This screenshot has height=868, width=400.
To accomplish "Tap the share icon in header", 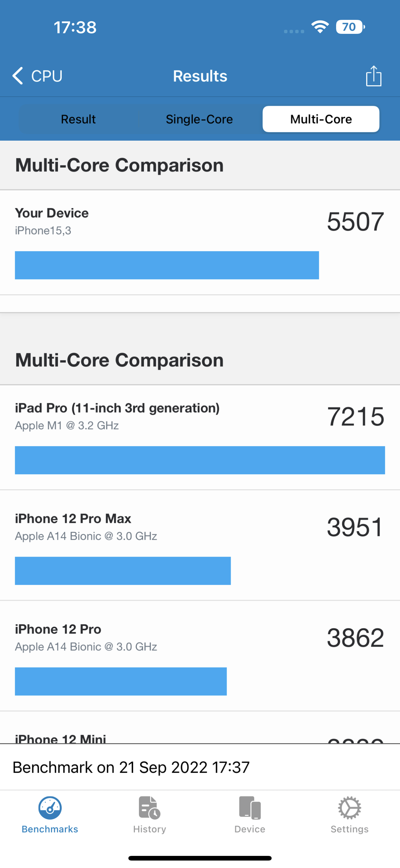I will click(373, 76).
